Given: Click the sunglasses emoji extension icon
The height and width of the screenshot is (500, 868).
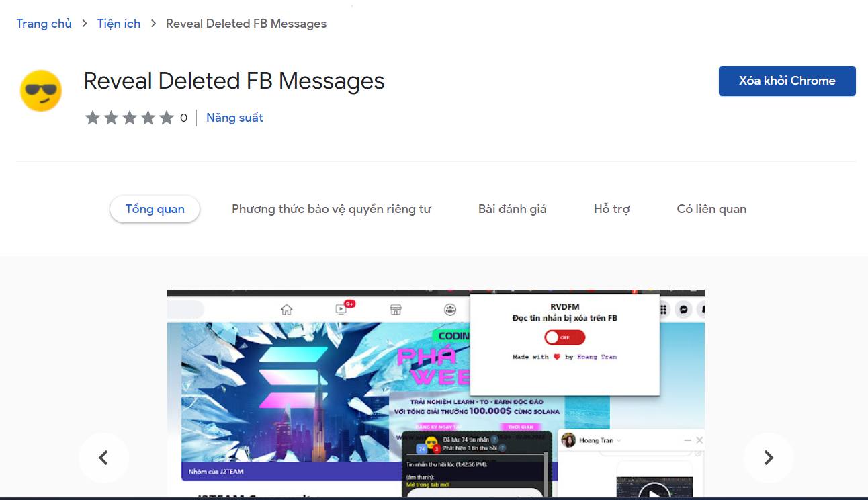Looking at the screenshot, I should (41, 91).
